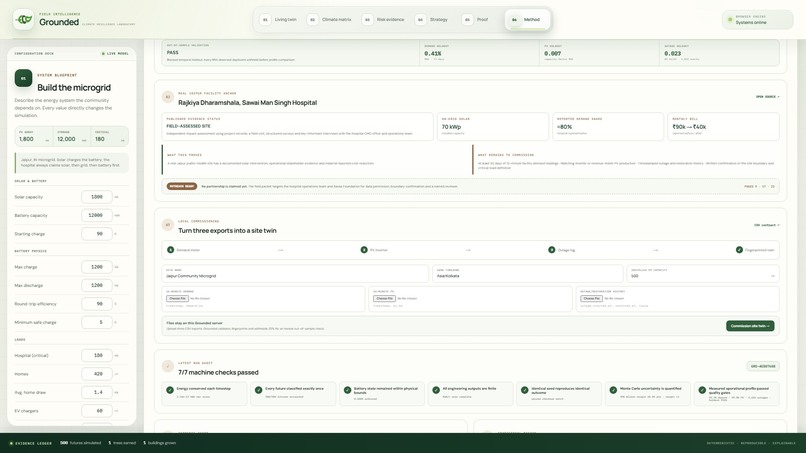The height and width of the screenshot is (453, 806).
Task: Select the Proof tab
Action: [475, 20]
